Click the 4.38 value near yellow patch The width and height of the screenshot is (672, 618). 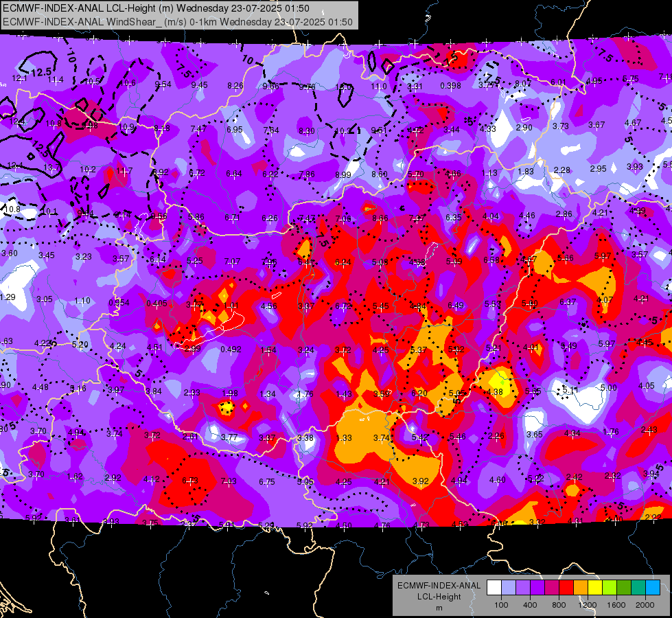[495, 392]
